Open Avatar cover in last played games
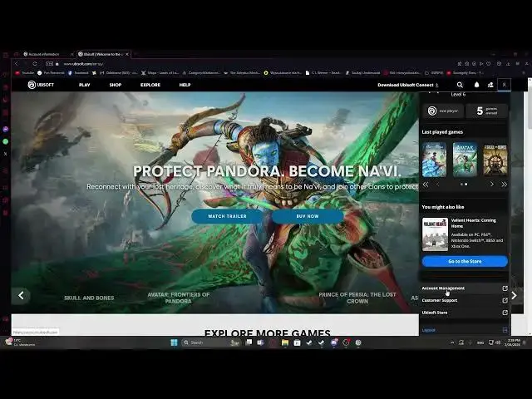 point(465,160)
